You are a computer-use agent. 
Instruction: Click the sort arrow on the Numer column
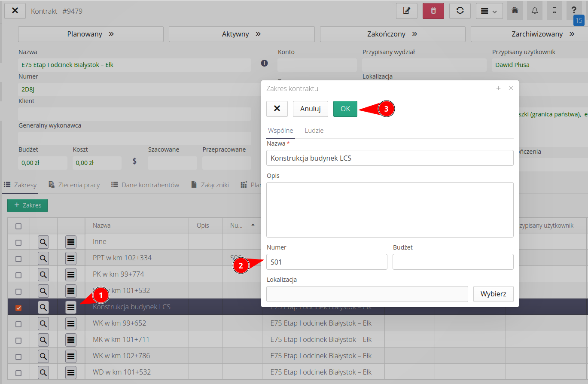click(253, 225)
